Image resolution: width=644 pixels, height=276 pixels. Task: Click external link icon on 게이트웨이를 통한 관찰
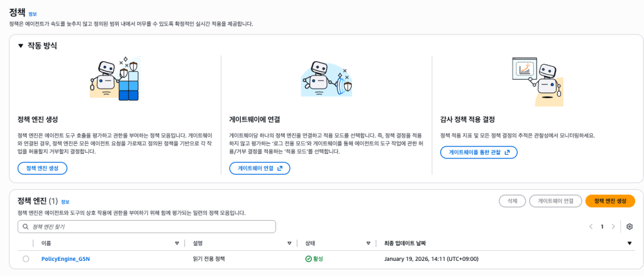[507, 152]
